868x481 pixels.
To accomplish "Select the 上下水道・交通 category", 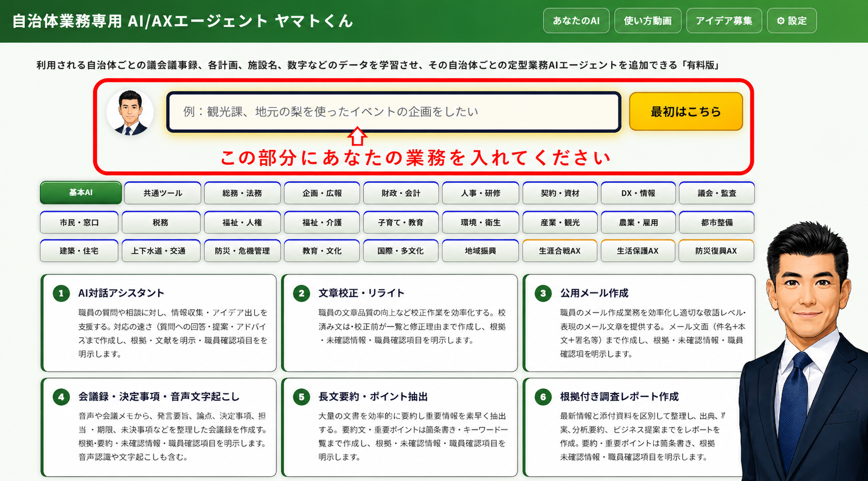I will pos(161,251).
